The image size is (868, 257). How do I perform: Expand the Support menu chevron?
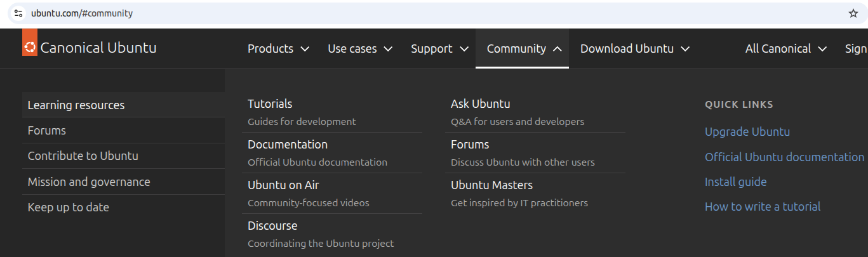[x=464, y=49]
